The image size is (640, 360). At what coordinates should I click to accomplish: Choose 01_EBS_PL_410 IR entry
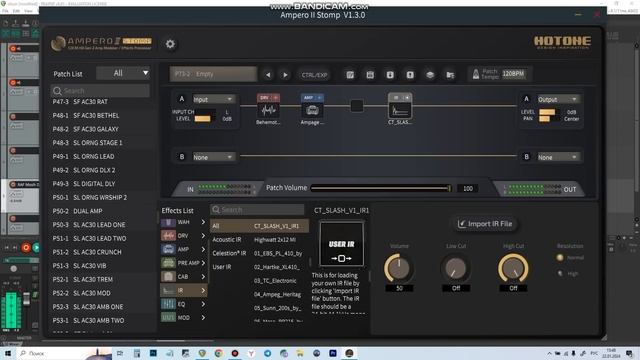(x=278, y=253)
